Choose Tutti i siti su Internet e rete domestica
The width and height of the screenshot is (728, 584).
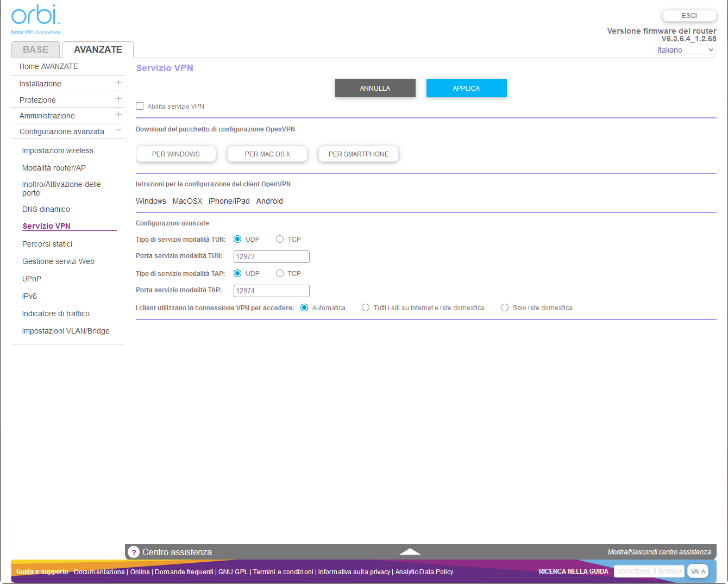(366, 307)
